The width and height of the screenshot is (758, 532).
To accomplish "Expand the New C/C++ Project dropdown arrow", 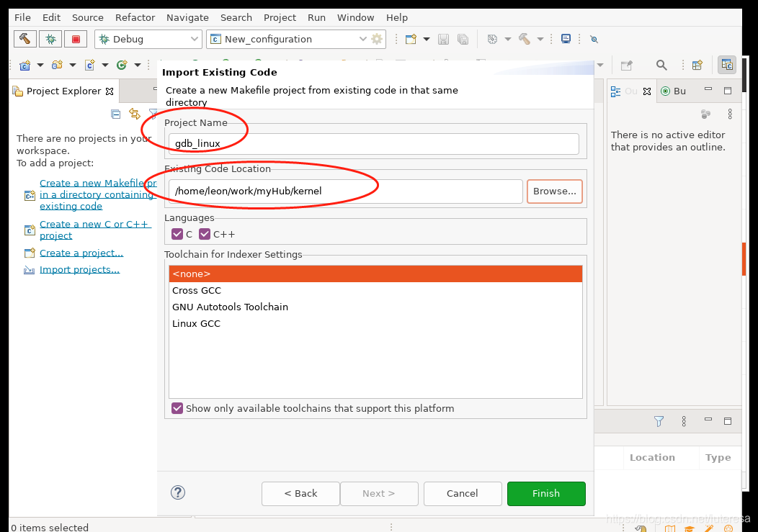I will click(40, 65).
